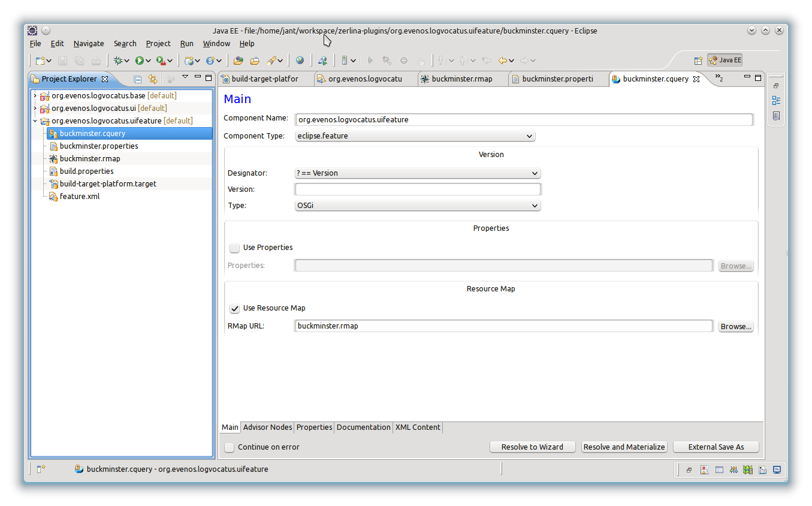Open the Console fast view icon
Image resolution: width=812 pixels, height=506 pixels.
(777, 470)
